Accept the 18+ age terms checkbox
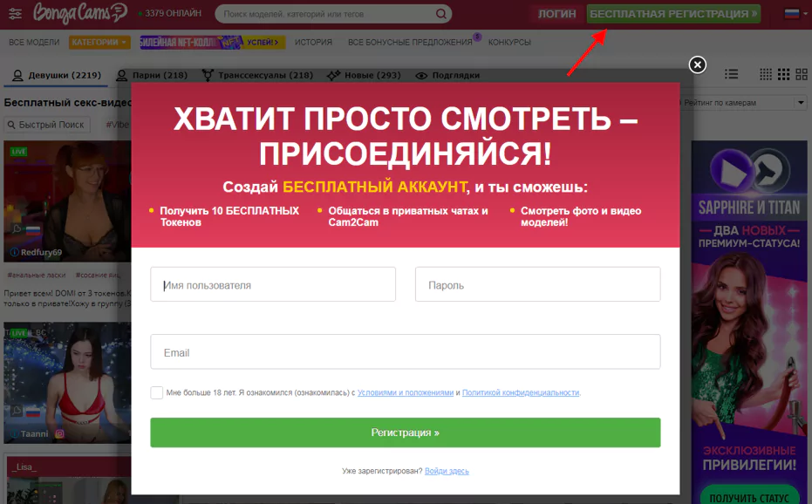This screenshot has height=504, width=812. pyautogui.click(x=156, y=392)
